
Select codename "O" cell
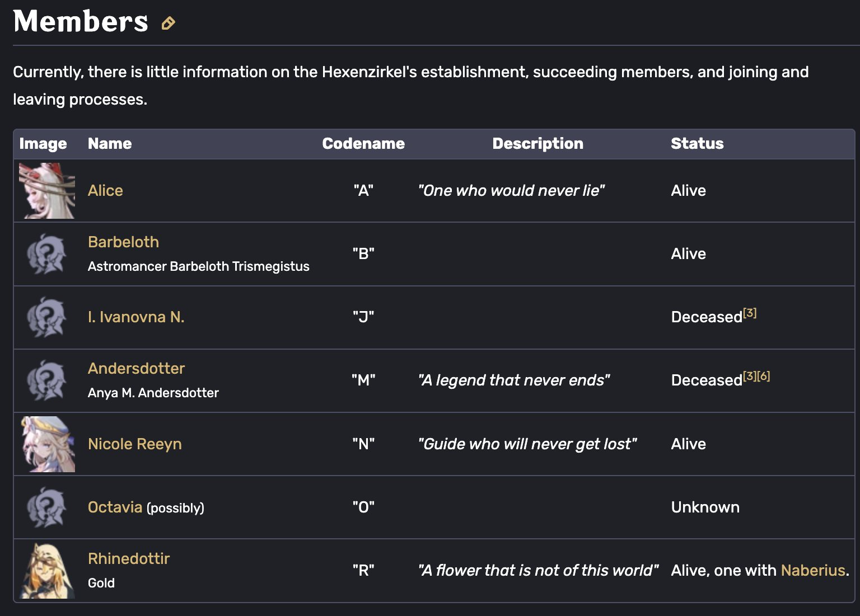pyautogui.click(x=363, y=507)
